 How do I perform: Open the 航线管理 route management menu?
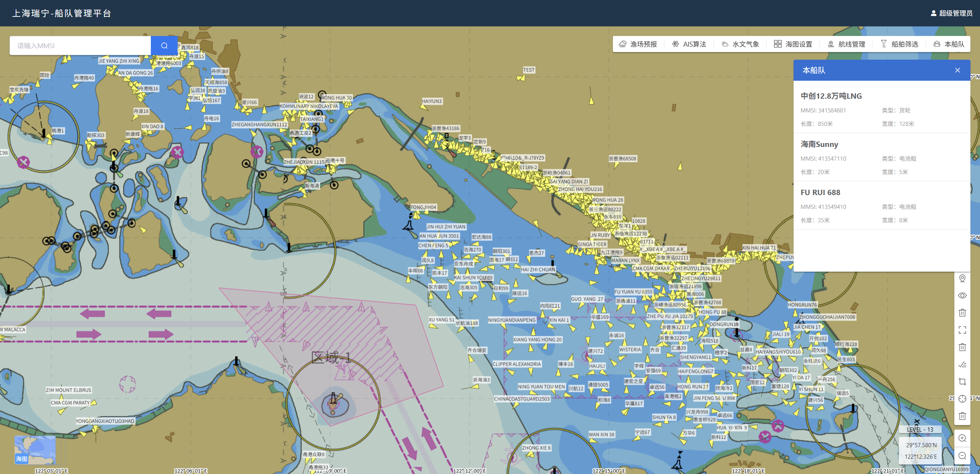(846, 44)
